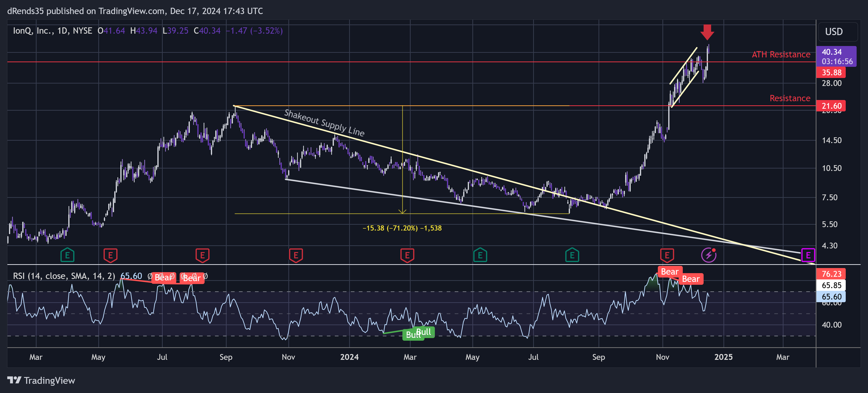Open the USD currency selector
This screenshot has width=868, height=393.
[838, 32]
